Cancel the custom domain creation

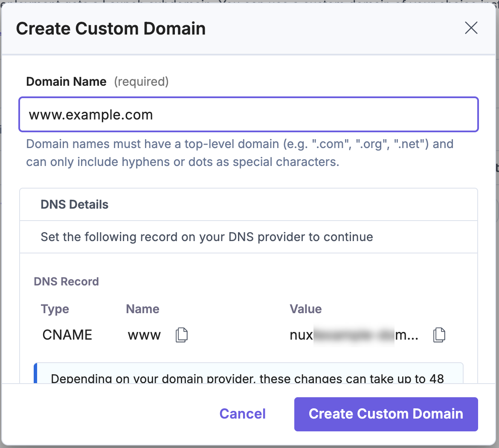242,413
